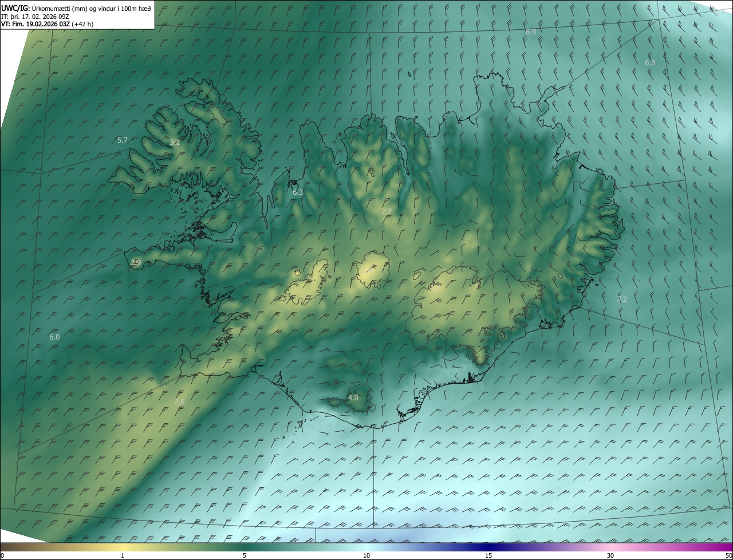Click the map value label 6.8
This screenshot has width=733, height=560.
650,62
